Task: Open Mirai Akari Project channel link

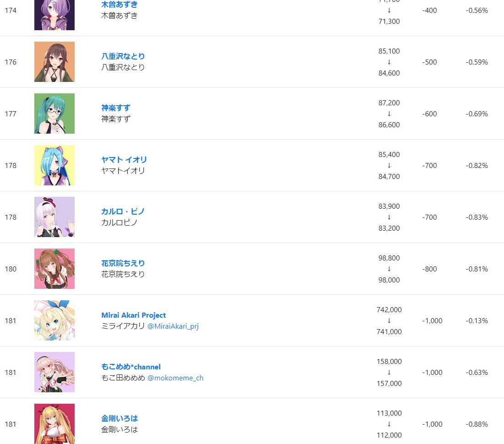Action: pyautogui.click(x=133, y=315)
